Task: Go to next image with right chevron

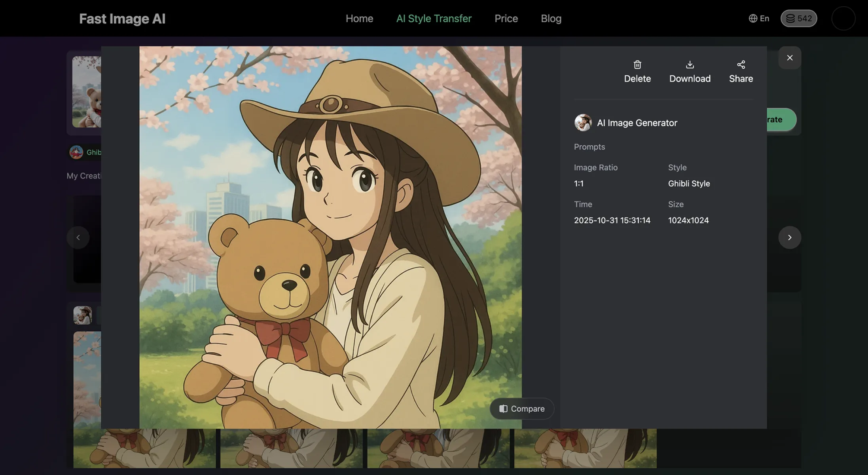Action: [789, 237]
